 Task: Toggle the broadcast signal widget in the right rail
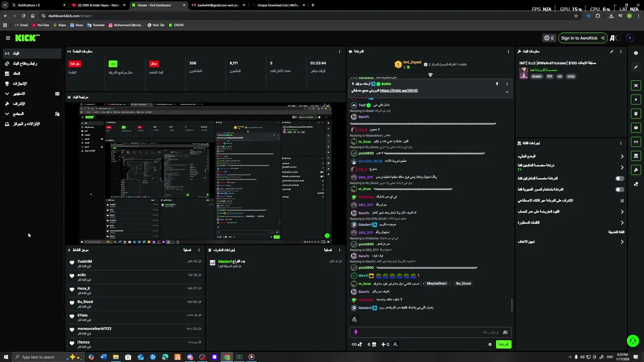[x=636, y=142]
